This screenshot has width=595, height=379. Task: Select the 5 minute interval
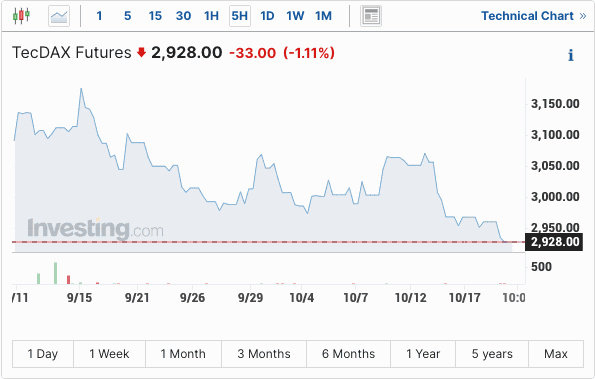pos(128,16)
